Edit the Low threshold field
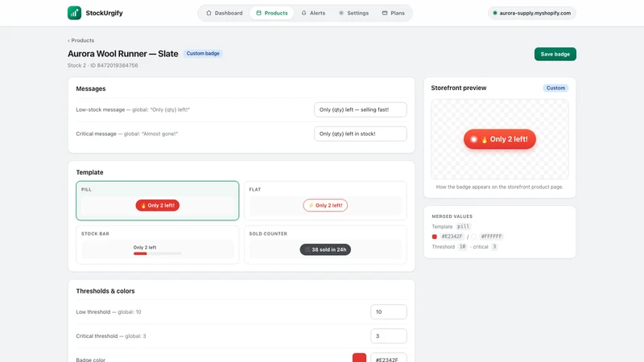 click(389, 312)
